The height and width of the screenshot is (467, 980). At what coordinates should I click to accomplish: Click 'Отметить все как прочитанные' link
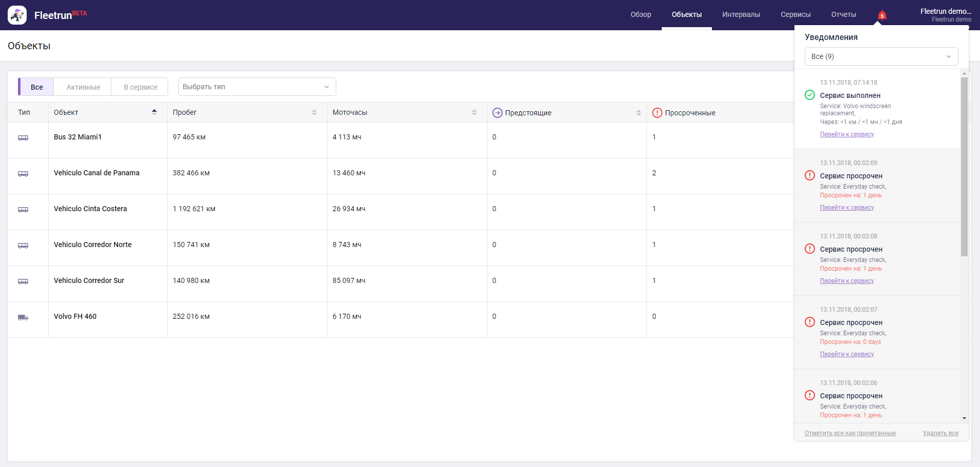tap(850, 433)
